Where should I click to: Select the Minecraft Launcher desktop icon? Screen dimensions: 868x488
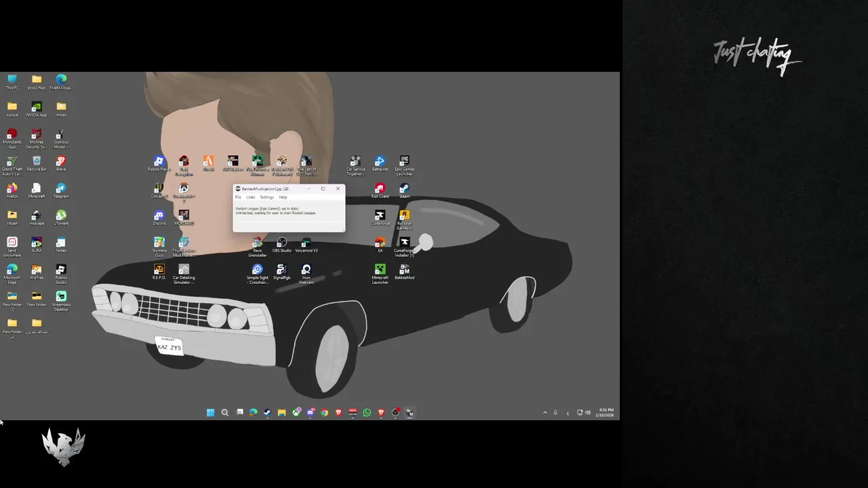[380, 274]
